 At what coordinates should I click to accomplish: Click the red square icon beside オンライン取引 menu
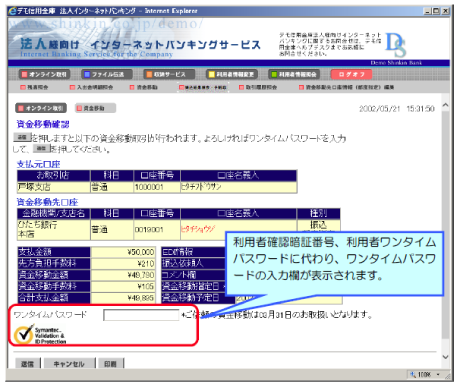[x=24, y=74]
